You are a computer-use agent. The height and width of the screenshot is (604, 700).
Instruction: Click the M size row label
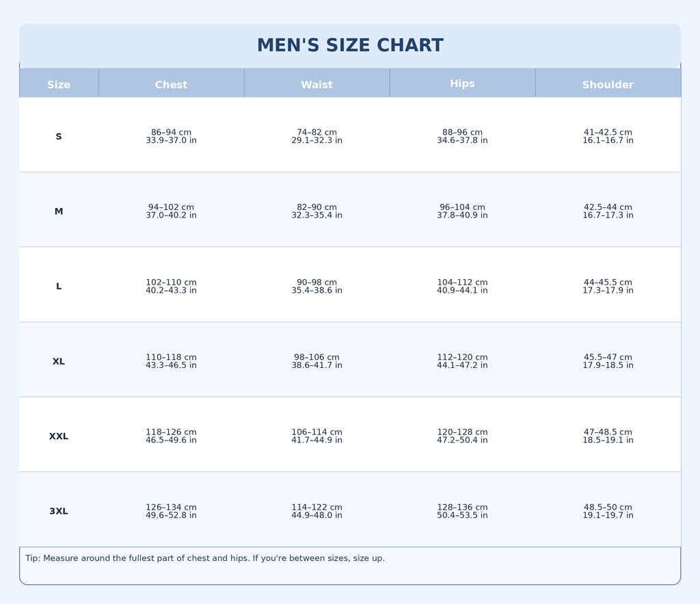59,211
